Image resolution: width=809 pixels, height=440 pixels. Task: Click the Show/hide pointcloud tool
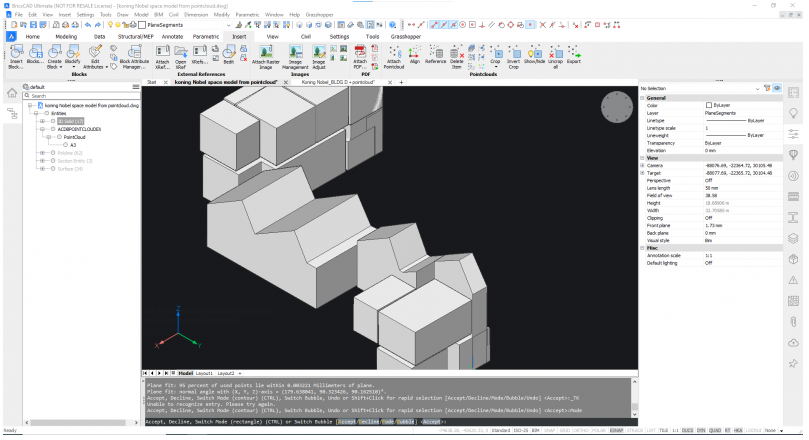pos(534,54)
